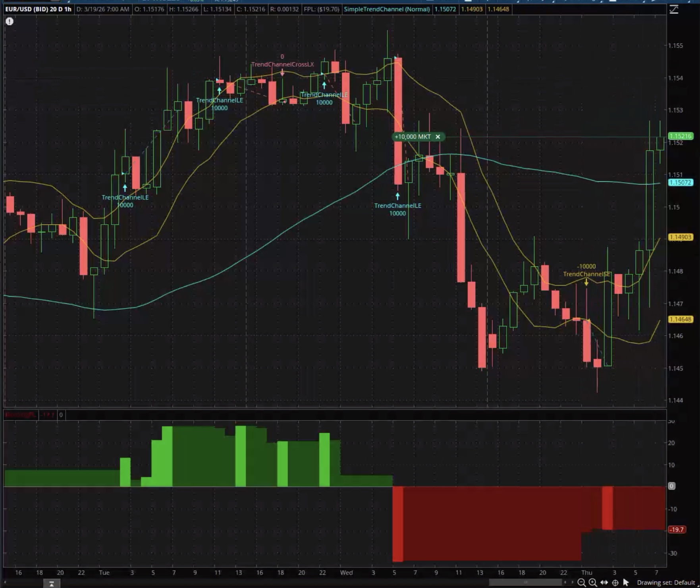Screen dimensions: 700x588
Task: Open the chart drawing icon at top right
Action: pos(674,9)
